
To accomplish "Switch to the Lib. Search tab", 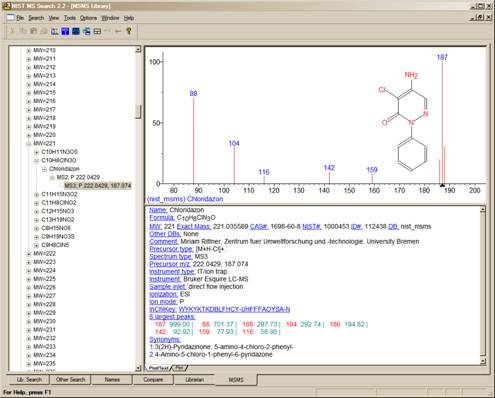I will pos(29,380).
